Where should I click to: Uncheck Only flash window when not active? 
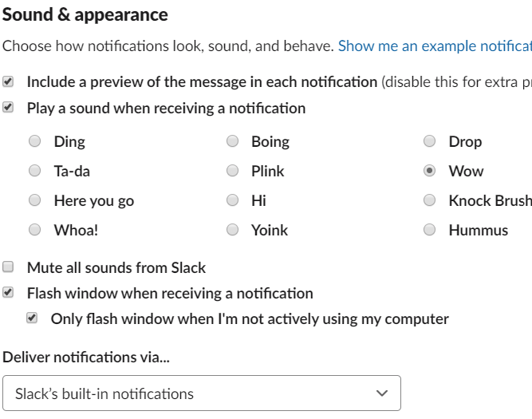pyautogui.click(x=33, y=318)
